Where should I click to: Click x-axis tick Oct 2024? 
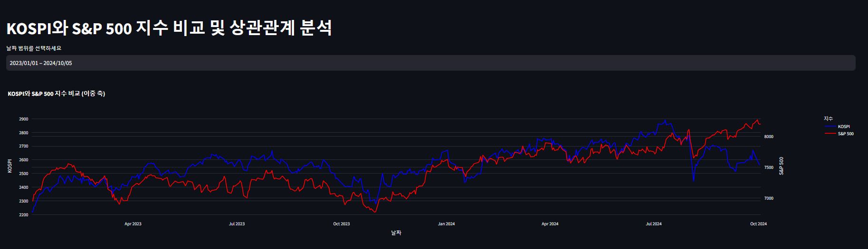point(758,224)
